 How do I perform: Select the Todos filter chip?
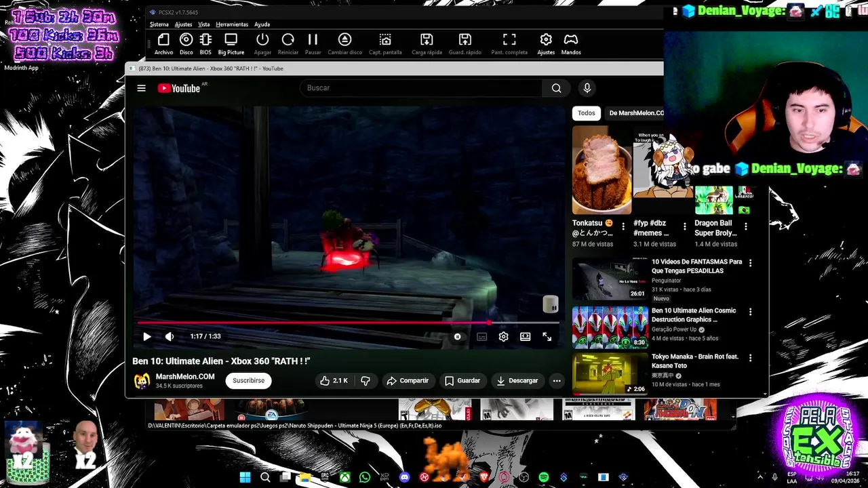point(587,113)
